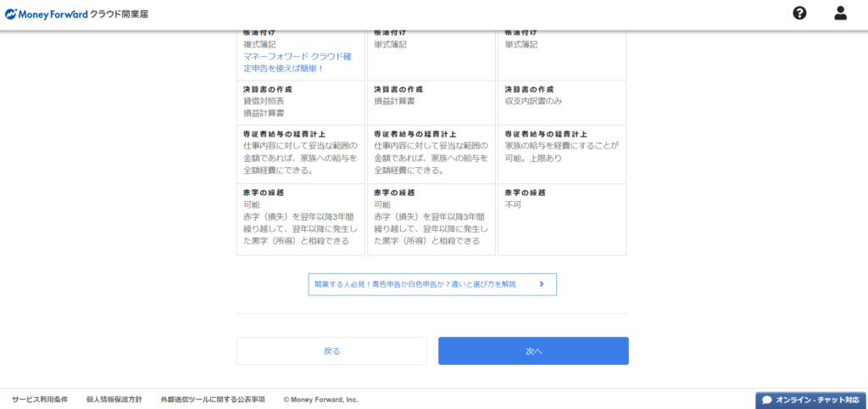Viewport: 868px width, 409px height.
Task: Open 青色申告か白色申告か guide article link
Action: click(x=415, y=284)
